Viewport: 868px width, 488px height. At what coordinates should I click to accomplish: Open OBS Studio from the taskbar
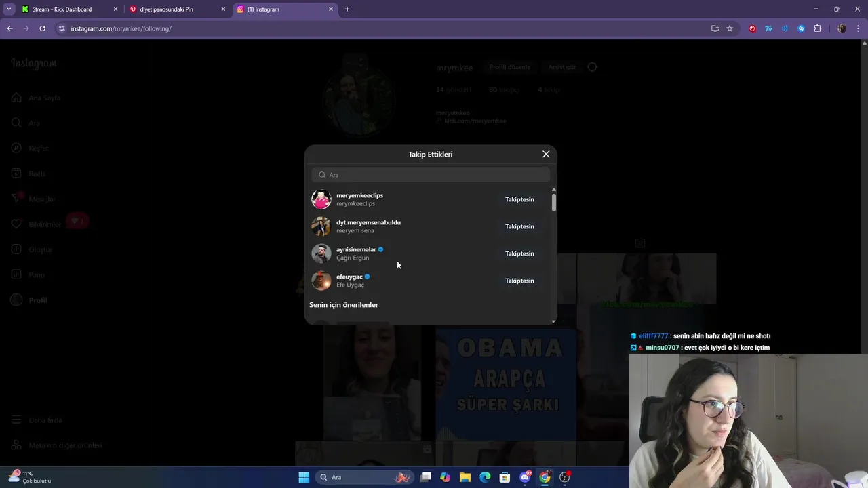point(565,477)
